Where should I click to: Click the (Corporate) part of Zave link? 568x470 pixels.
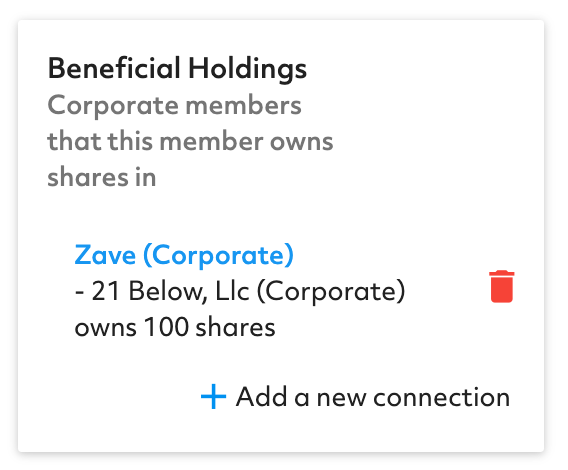coord(218,255)
